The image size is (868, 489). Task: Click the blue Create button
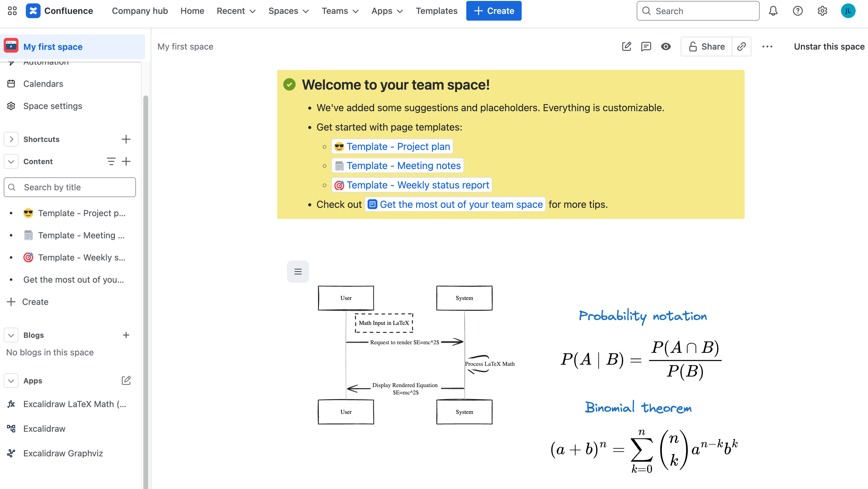pyautogui.click(x=494, y=11)
